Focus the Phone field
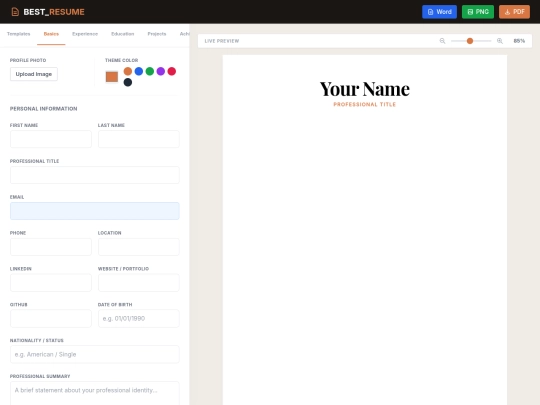Screen dimensions: 540x405 [x=51, y=247]
